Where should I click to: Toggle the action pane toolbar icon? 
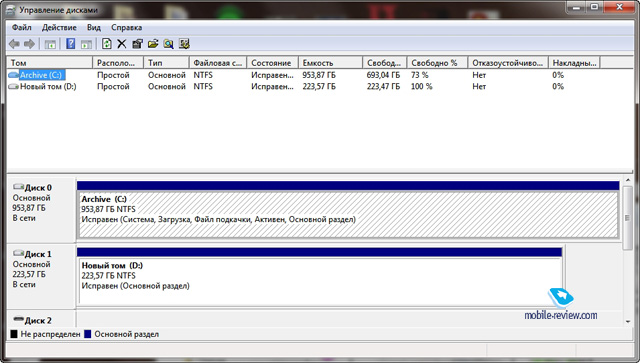point(86,44)
